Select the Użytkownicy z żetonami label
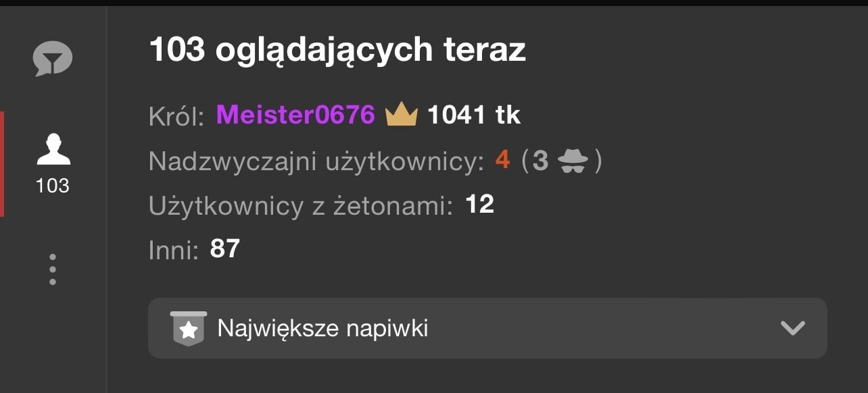The image size is (868, 393). click(x=300, y=206)
